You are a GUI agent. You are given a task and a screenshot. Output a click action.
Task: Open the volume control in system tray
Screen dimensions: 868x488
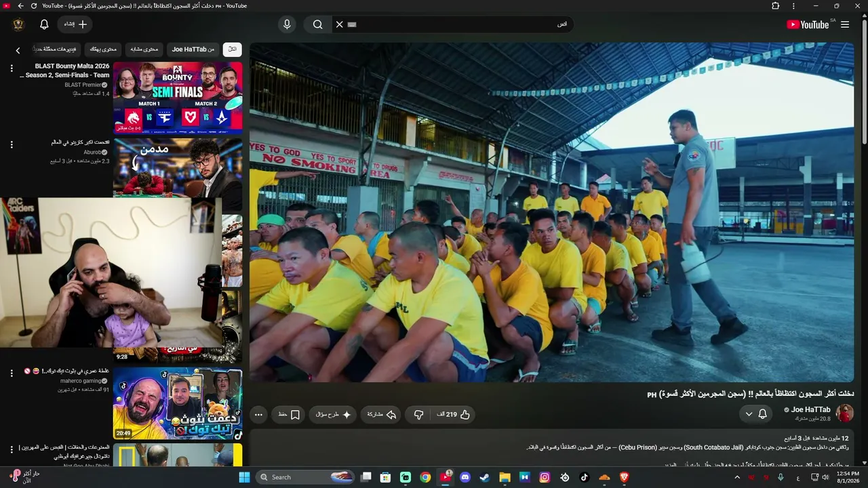(825, 477)
